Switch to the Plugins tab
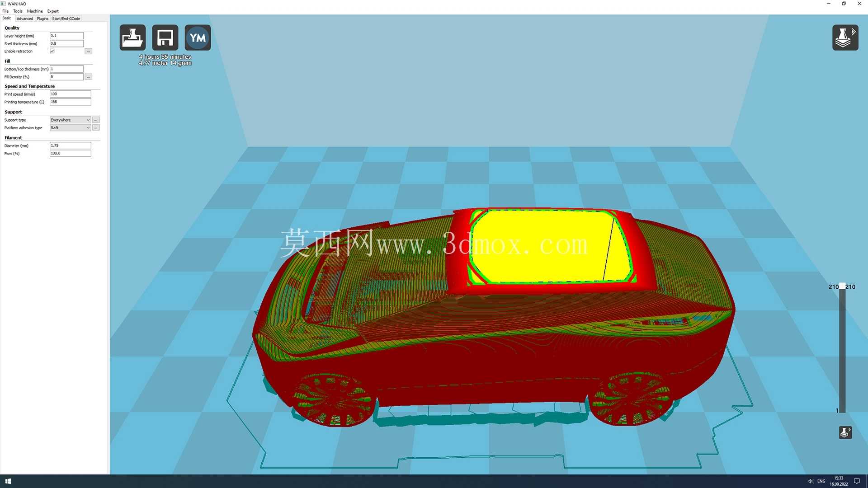Screen dimensions: 868x488 [42, 19]
